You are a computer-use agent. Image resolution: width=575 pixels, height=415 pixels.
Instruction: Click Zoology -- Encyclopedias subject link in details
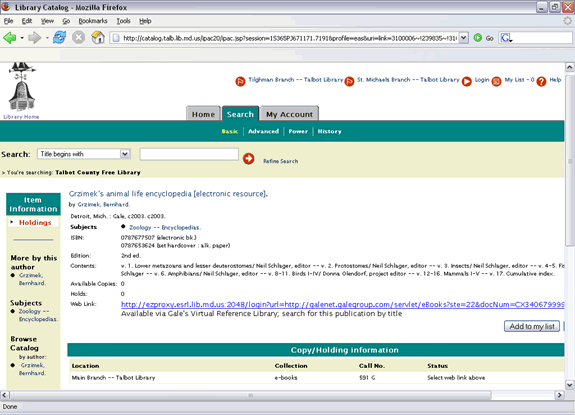(x=165, y=228)
